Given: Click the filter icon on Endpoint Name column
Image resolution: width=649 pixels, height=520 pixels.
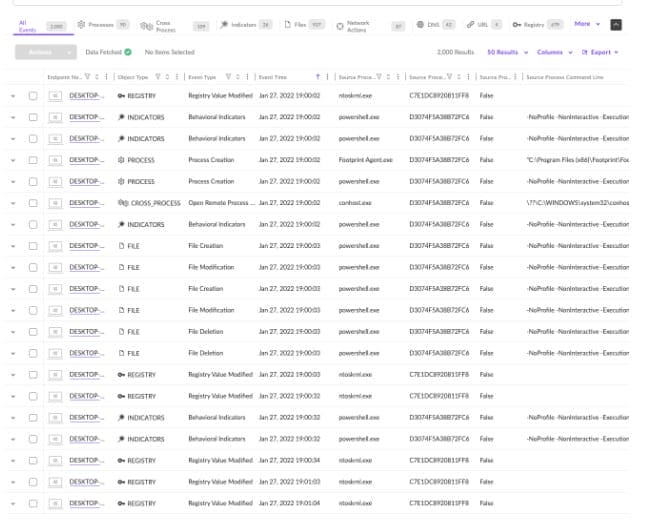Looking at the screenshot, I should 87,76.
